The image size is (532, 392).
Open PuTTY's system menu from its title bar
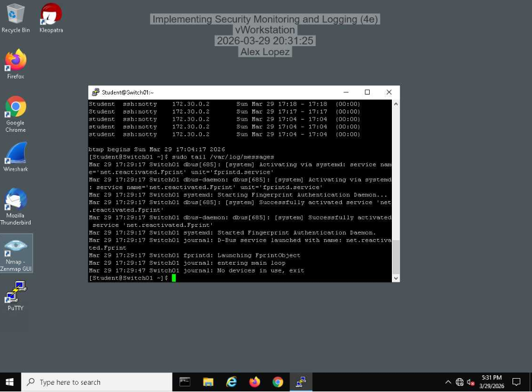[x=95, y=92]
